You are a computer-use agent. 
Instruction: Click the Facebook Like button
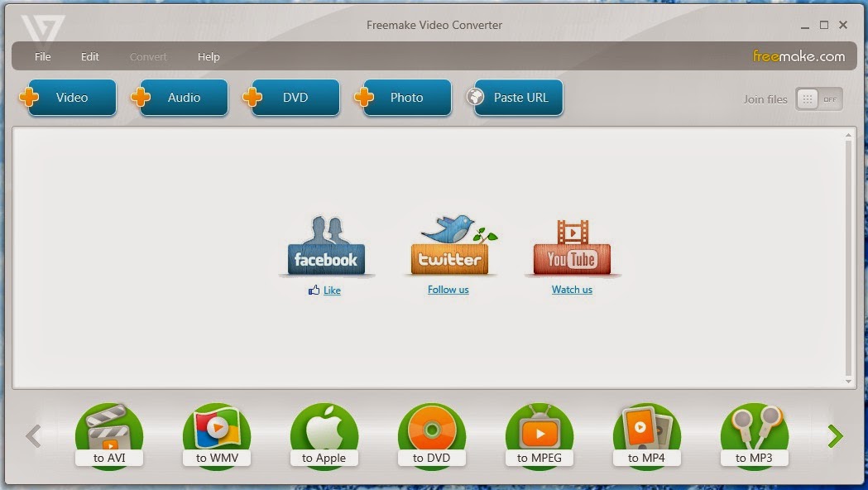click(324, 291)
